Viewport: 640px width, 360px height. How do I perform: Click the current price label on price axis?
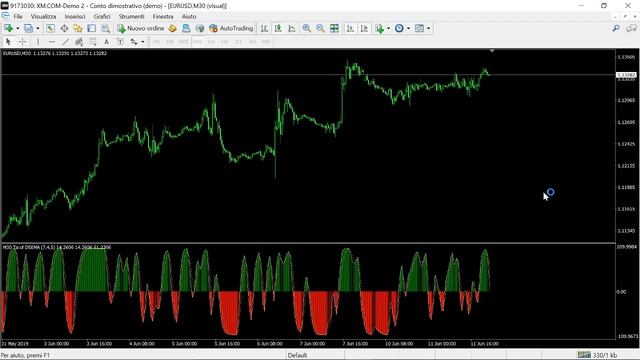click(x=626, y=75)
